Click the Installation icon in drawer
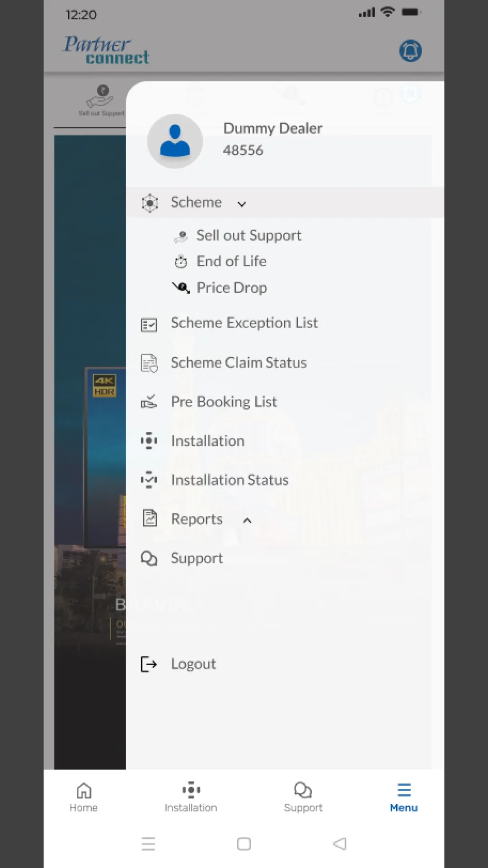 (x=149, y=440)
